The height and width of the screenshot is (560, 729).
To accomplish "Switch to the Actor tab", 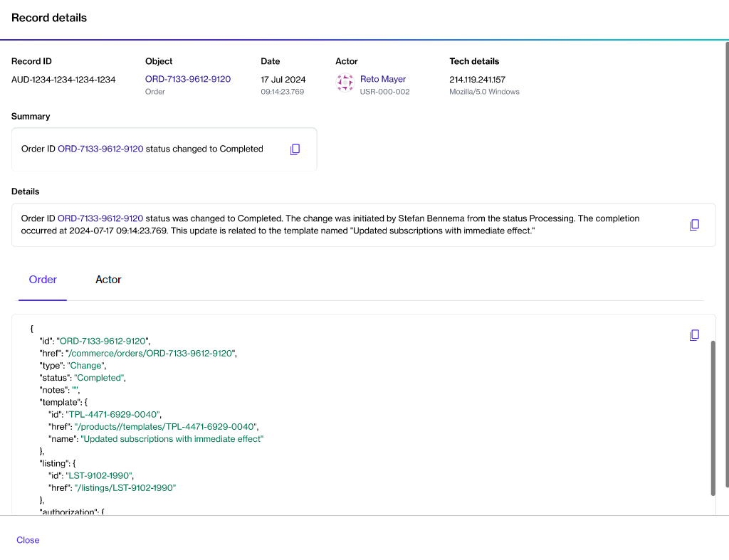I will click(108, 280).
